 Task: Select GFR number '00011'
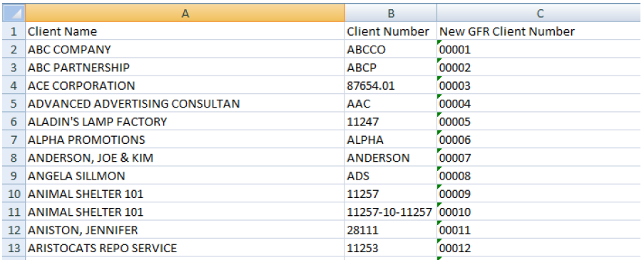tap(540, 229)
